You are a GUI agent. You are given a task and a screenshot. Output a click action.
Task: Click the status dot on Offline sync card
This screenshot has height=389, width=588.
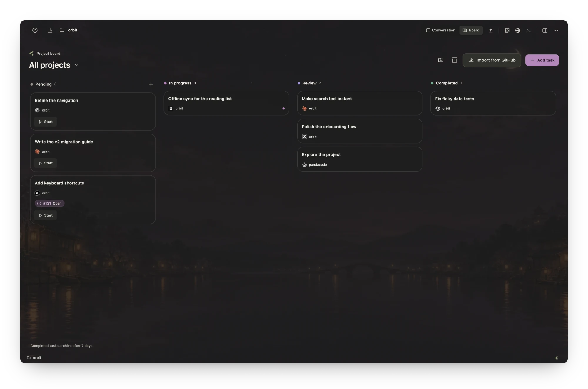point(283,109)
